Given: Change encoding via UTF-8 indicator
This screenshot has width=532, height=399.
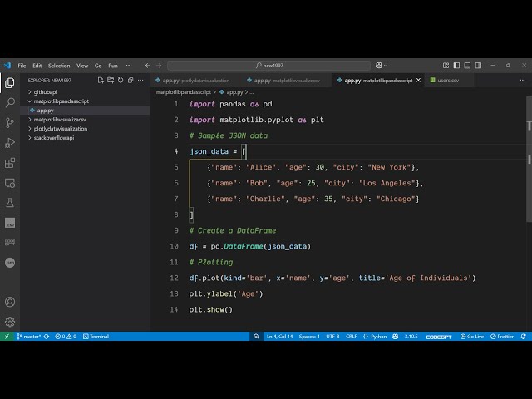Looking at the screenshot, I should point(332,337).
